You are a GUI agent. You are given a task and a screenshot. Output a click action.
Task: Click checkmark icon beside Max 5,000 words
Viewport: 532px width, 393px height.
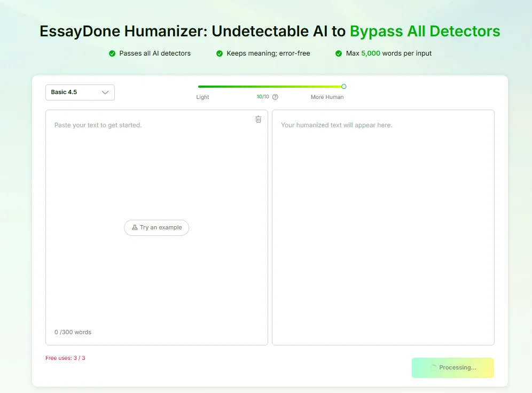tap(339, 53)
